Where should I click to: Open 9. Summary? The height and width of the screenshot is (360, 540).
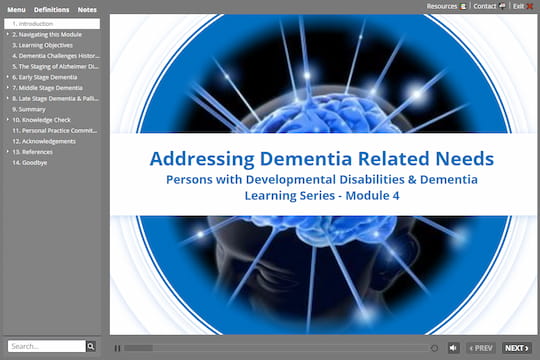[29, 109]
